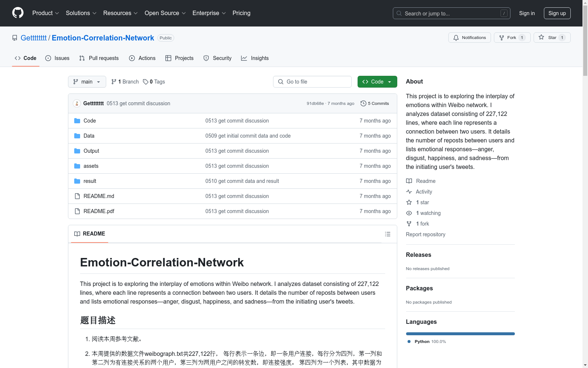Screen dimensions: 588x368
Task: Open the 0509 initial commit message link
Action: coord(248,136)
